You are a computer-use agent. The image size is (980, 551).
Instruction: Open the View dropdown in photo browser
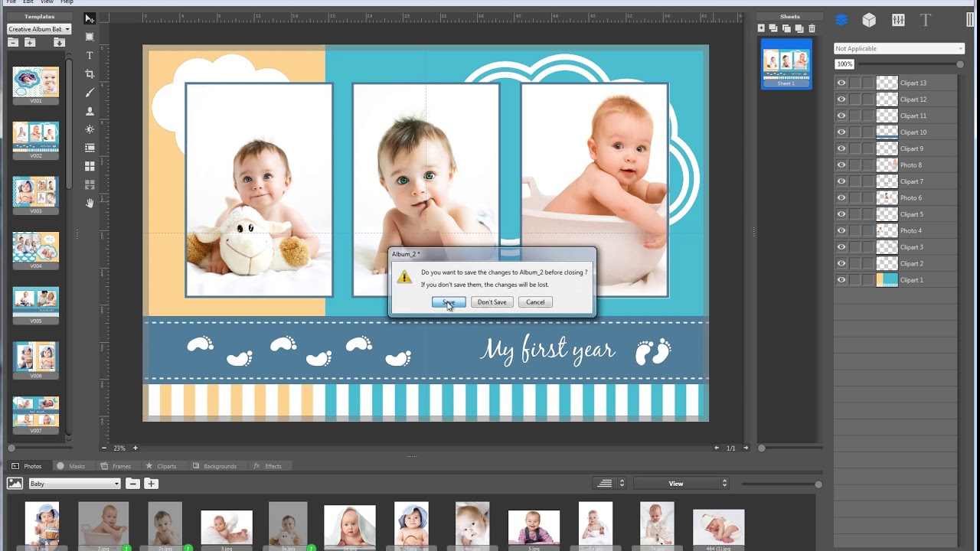click(681, 484)
